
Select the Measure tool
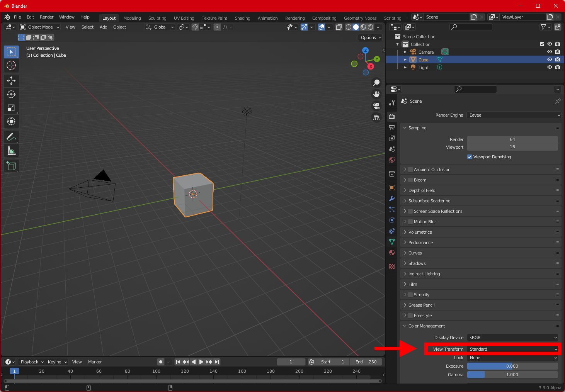point(11,150)
